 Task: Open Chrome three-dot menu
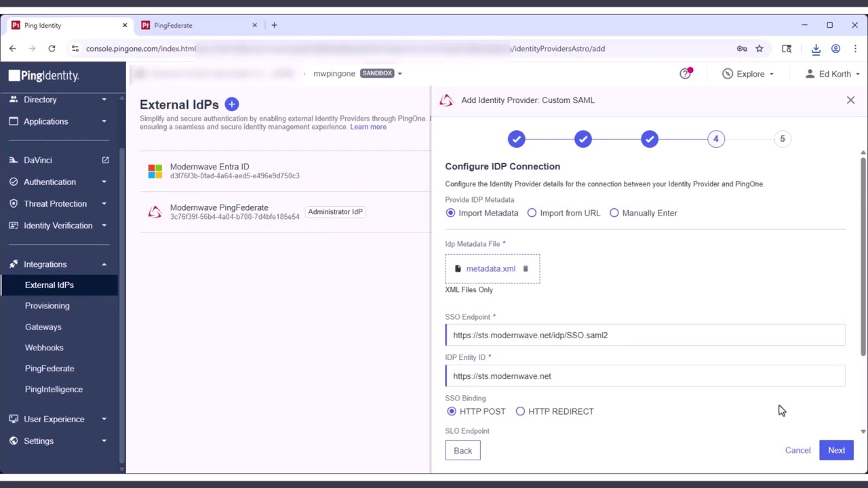[x=855, y=49]
